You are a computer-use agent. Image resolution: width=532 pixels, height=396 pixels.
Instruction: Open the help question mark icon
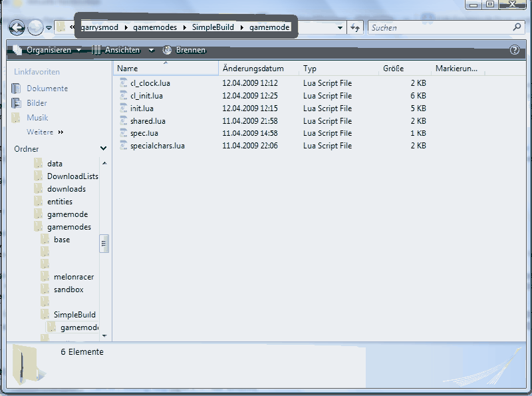pos(514,50)
